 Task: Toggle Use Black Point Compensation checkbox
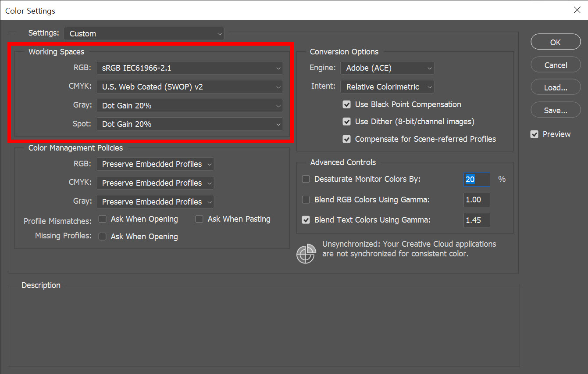[x=347, y=104]
